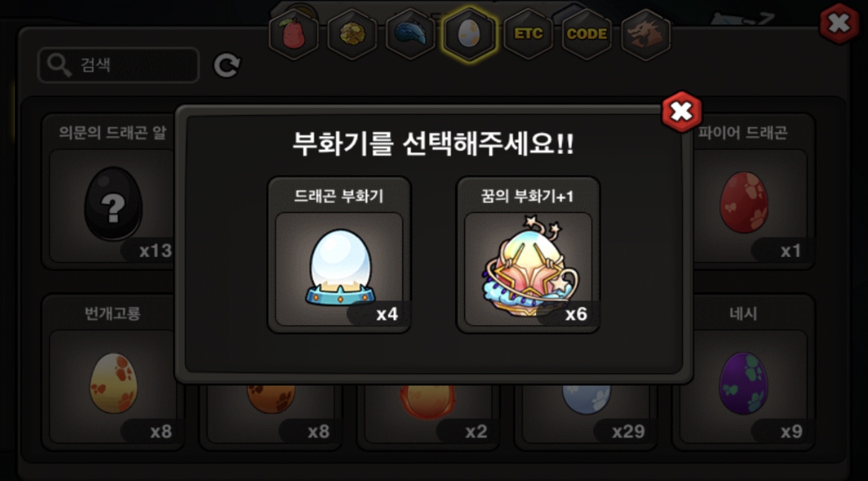Screen dimensions: 868x481
Task: Choose the 드래곤 부화기 incubator
Action: pos(339,255)
